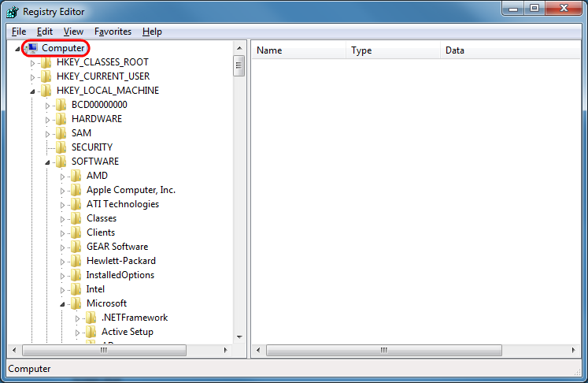Click the Computer monitor icon in tree

pyautogui.click(x=32, y=48)
